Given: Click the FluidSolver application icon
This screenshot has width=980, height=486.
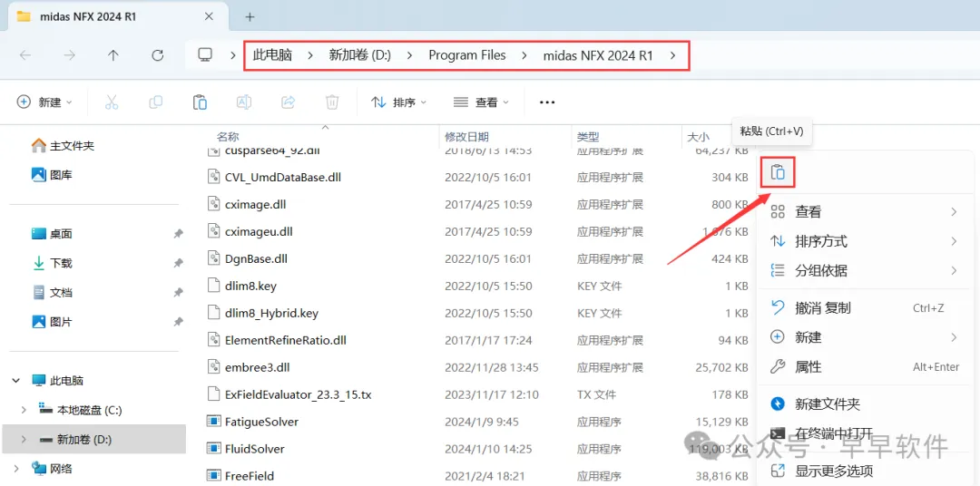Looking at the screenshot, I should coord(214,449).
